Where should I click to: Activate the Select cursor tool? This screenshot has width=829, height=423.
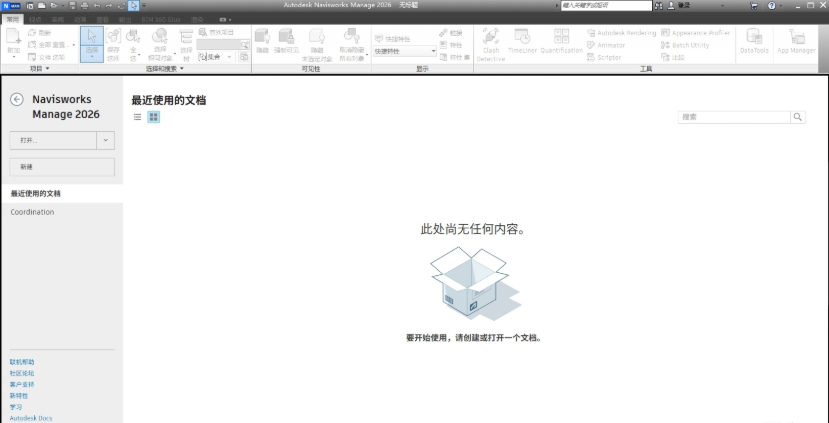(91, 44)
